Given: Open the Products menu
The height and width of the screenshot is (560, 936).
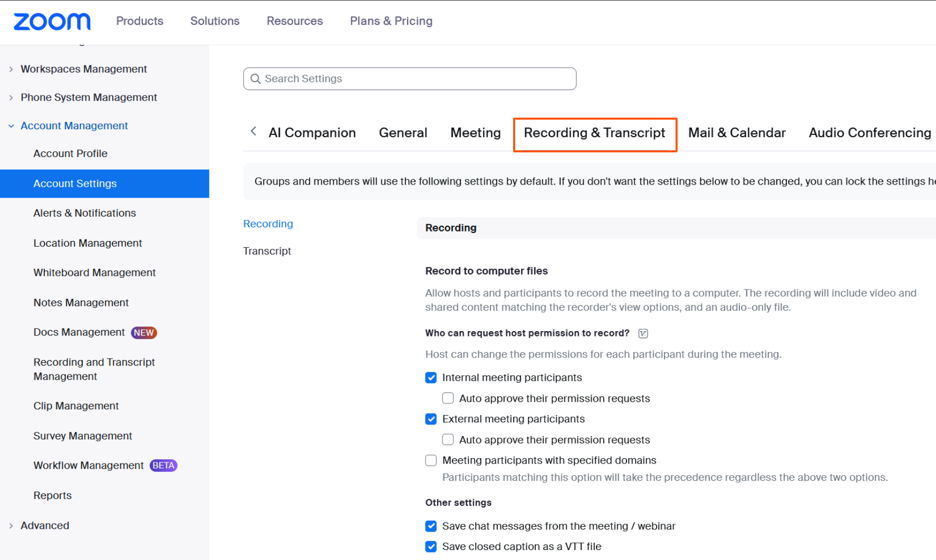Looking at the screenshot, I should (140, 21).
